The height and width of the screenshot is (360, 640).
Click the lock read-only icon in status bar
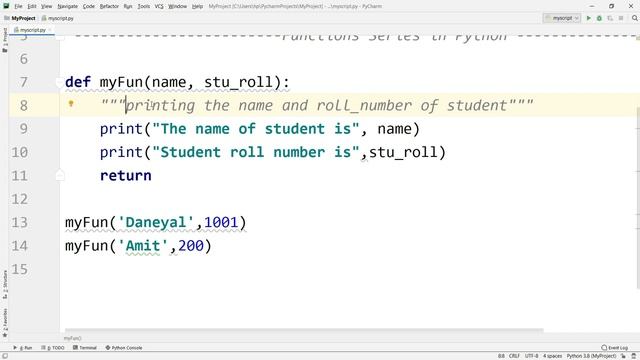[623, 356]
